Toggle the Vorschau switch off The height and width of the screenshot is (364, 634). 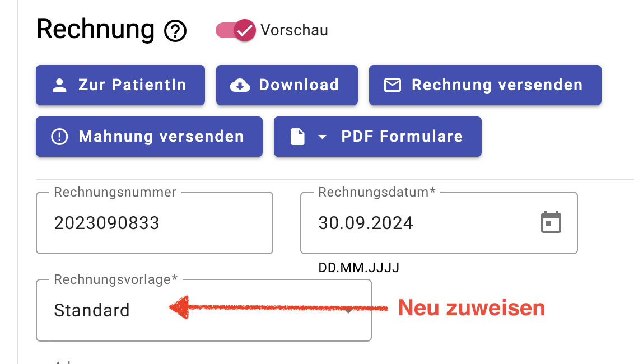pos(236,30)
